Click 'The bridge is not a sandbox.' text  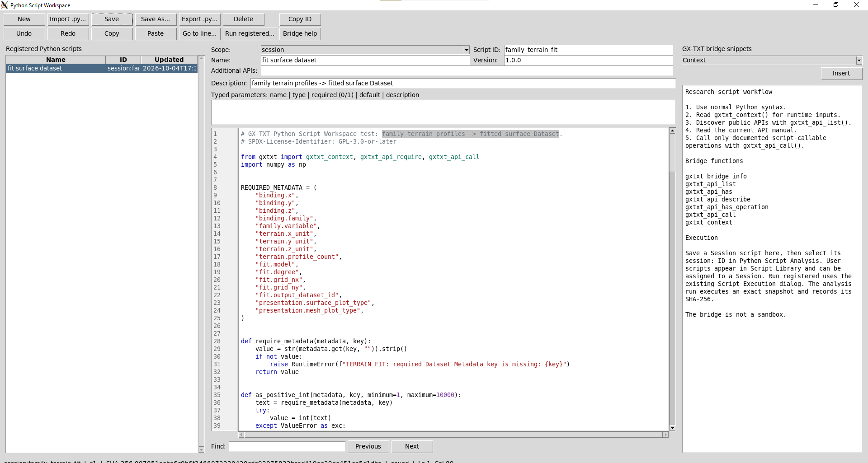point(736,314)
